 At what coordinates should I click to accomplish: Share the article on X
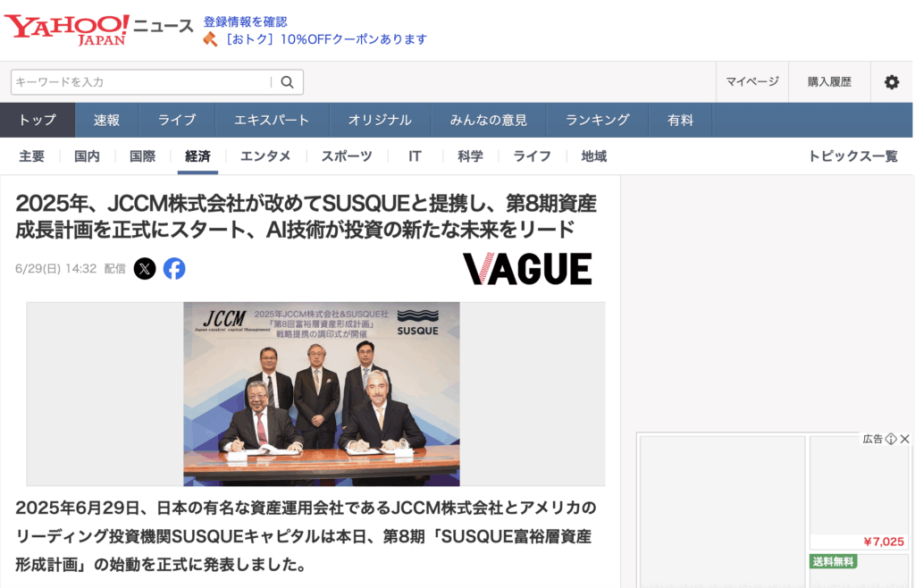[146, 268]
